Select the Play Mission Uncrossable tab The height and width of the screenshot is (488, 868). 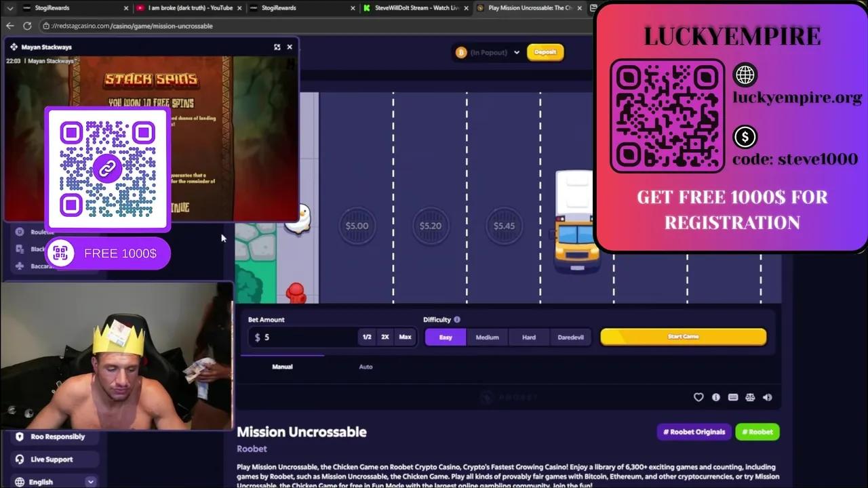529,8
